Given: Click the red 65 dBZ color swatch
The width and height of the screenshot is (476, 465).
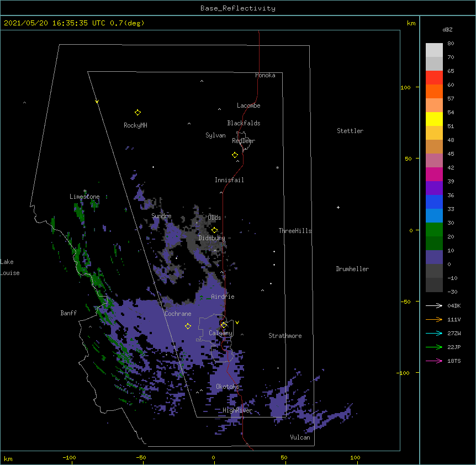Looking at the screenshot, I should [434, 77].
